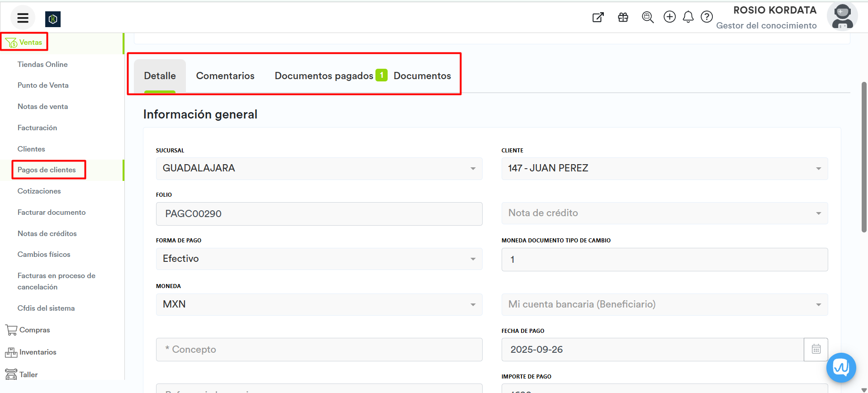868x393 pixels.
Task: Click the user avatar profile picture
Action: (x=842, y=16)
